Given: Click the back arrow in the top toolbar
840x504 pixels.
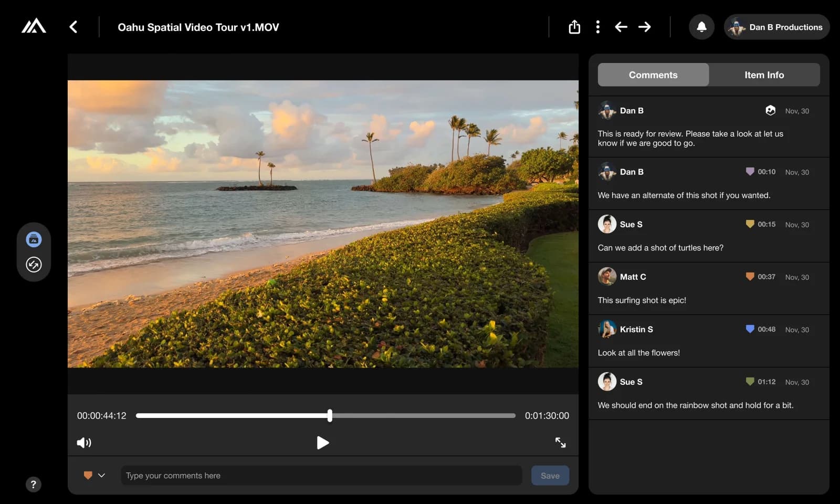Looking at the screenshot, I should pos(621,27).
